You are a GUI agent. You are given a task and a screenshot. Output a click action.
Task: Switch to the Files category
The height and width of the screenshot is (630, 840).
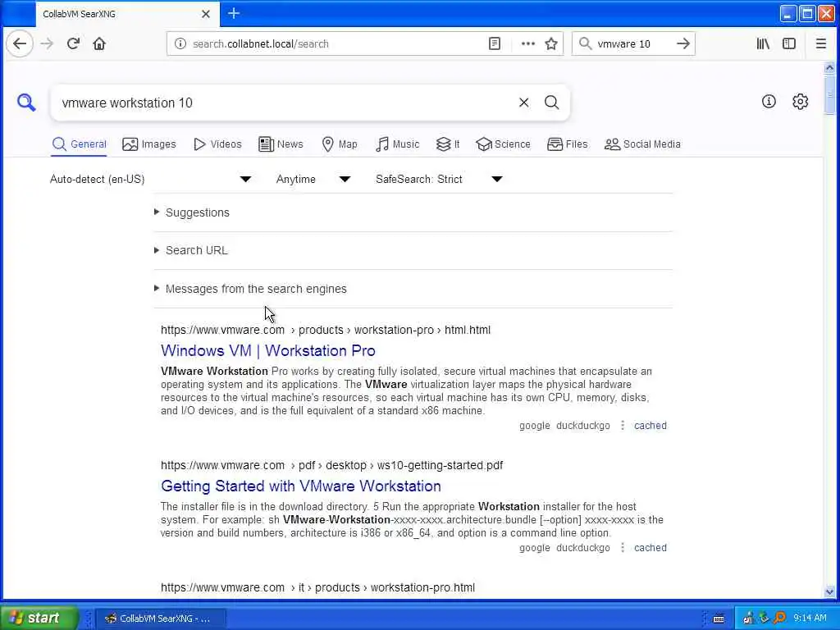tap(568, 144)
